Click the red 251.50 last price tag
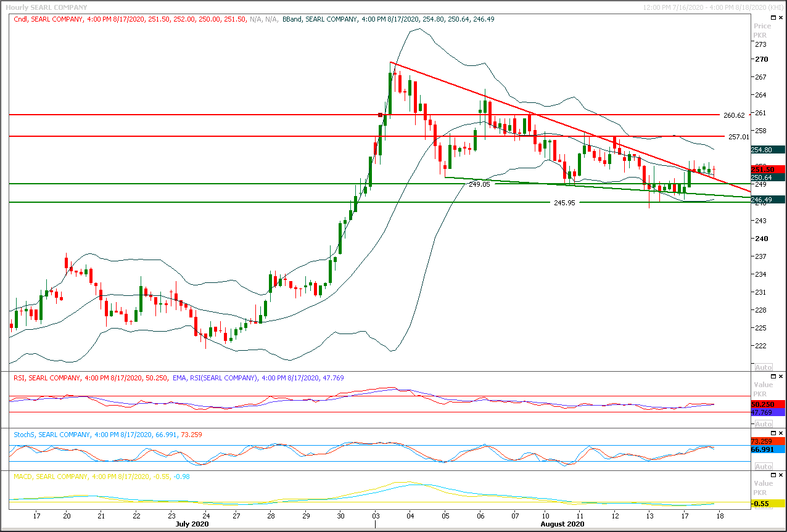The height and width of the screenshot is (532, 787). tap(767, 170)
